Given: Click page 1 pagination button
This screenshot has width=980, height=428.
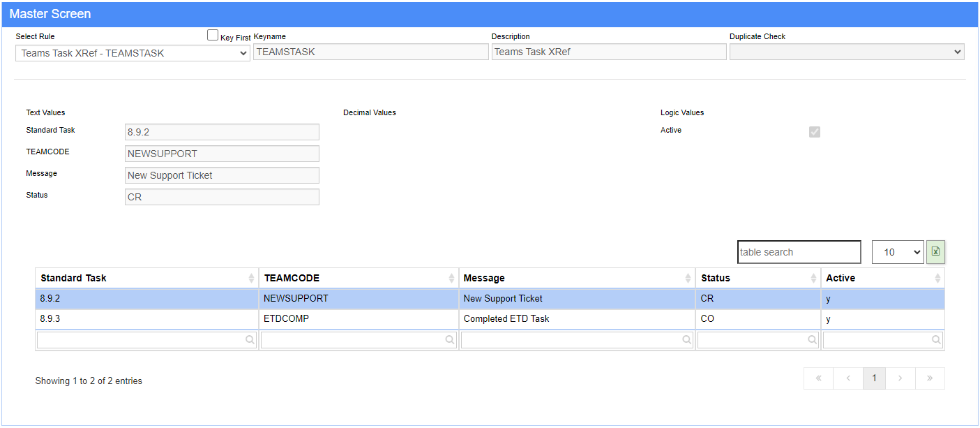Looking at the screenshot, I should point(874,378).
